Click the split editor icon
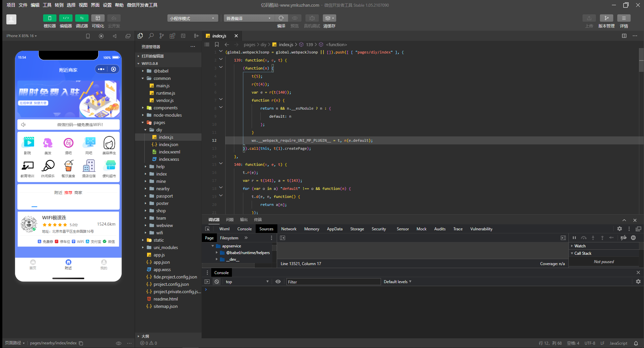The width and height of the screenshot is (644, 348). [624, 36]
